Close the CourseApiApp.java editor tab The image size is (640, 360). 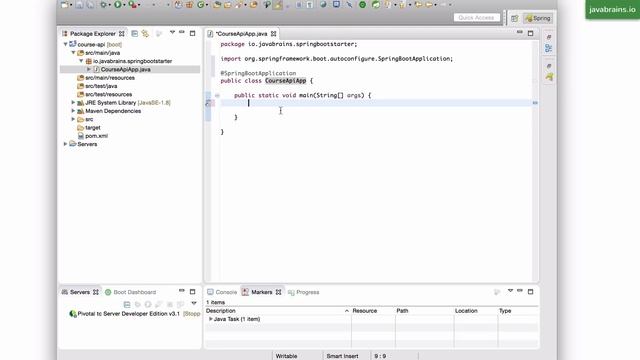click(273, 34)
